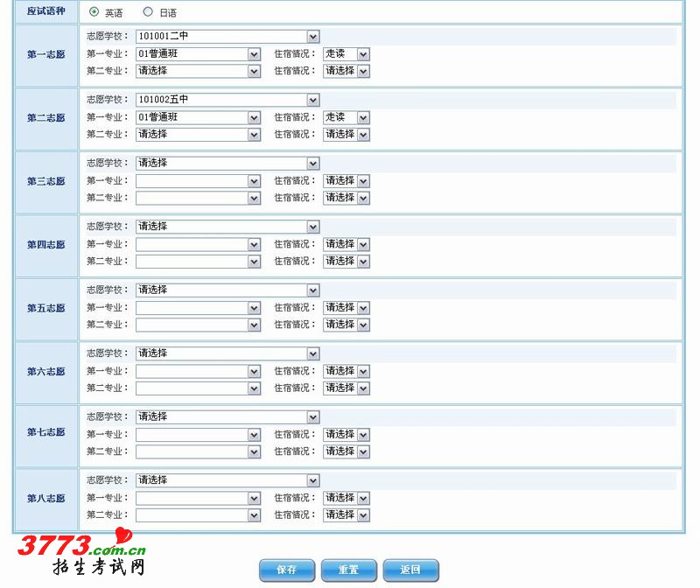Screen dimensions: 700x588
Task: Expand 第二志愿 第一专业 dropdown 01普通班
Action: (198, 117)
